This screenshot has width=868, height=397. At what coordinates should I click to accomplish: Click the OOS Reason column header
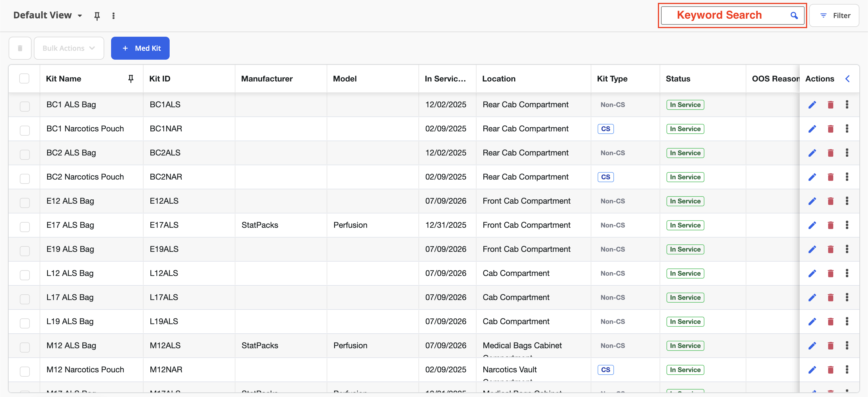[775, 79]
